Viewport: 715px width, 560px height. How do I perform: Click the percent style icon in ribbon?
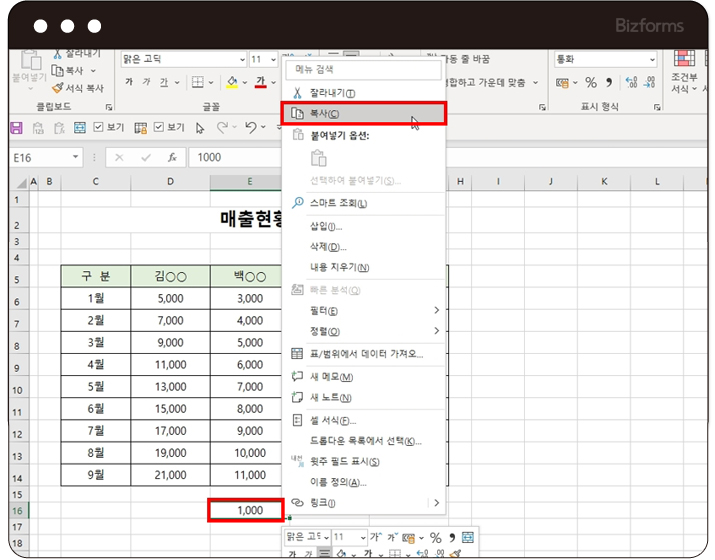pyautogui.click(x=591, y=82)
